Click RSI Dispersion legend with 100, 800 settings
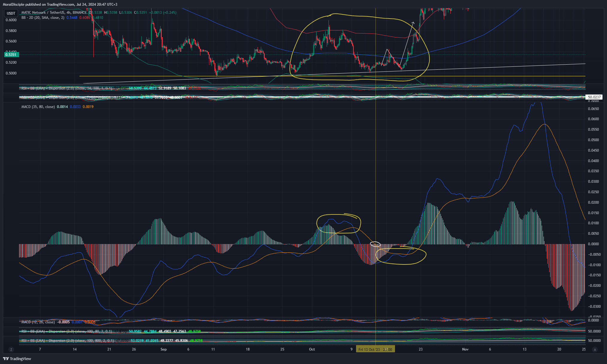The width and height of the screenshot is (607, 364). (x=68, y=341)
